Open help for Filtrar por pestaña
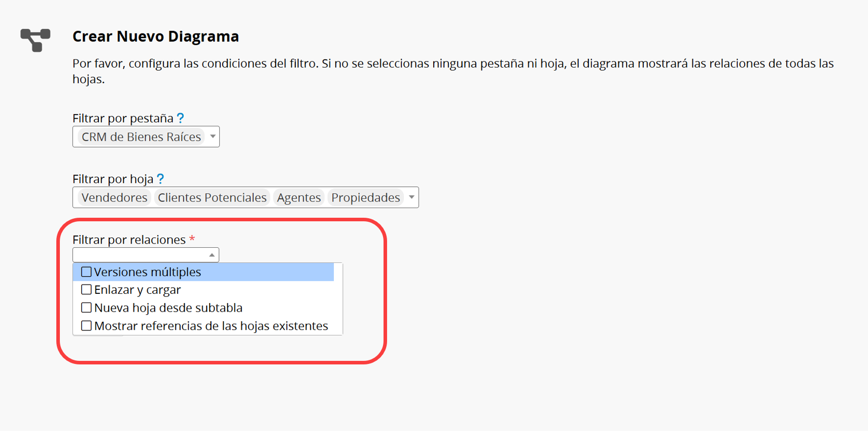This screenshot has width=868, height=437. [x=181, y=118]
